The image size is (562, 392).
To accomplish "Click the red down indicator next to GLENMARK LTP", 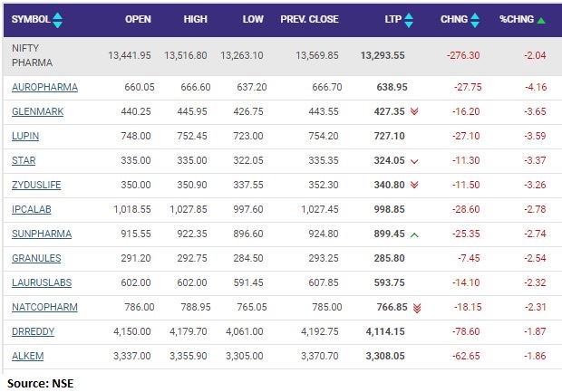I will pos(414,112).
